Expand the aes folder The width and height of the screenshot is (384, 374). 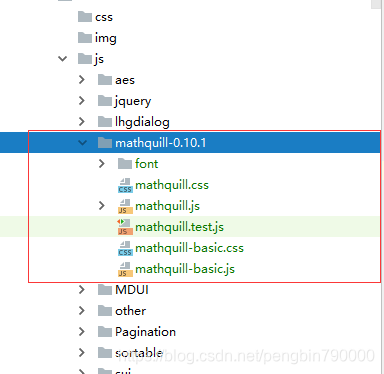point(82,80)
